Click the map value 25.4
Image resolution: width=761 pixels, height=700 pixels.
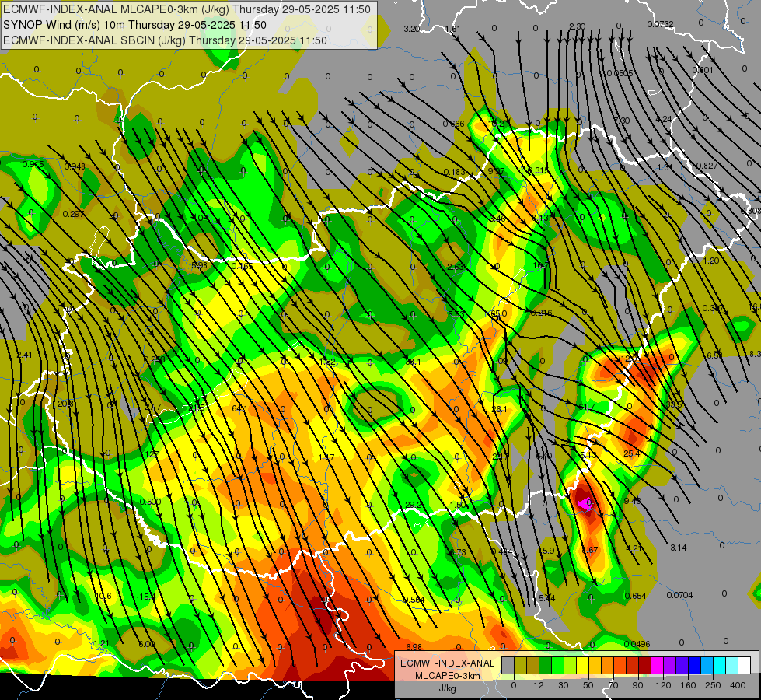click(x=631, y=453)
